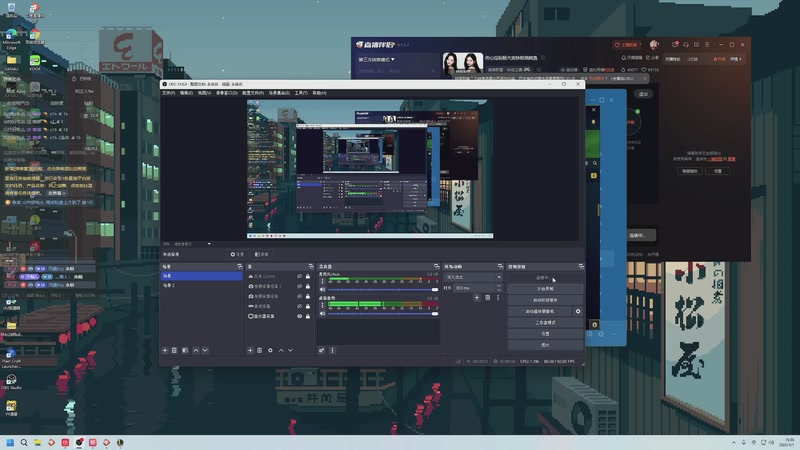800x450 pixels.
Task: Select 场景 2 in the Scenes list
Action: tap(202, 285)
